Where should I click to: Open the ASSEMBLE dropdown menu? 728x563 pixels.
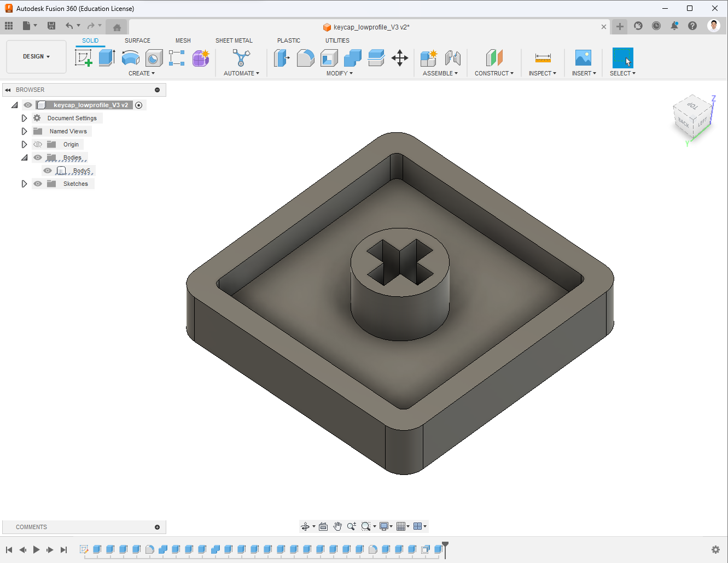(440, 73)
